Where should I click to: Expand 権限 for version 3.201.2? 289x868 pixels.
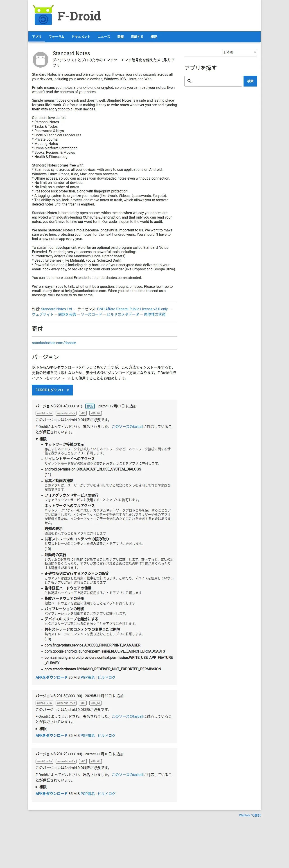click(41, 787)
